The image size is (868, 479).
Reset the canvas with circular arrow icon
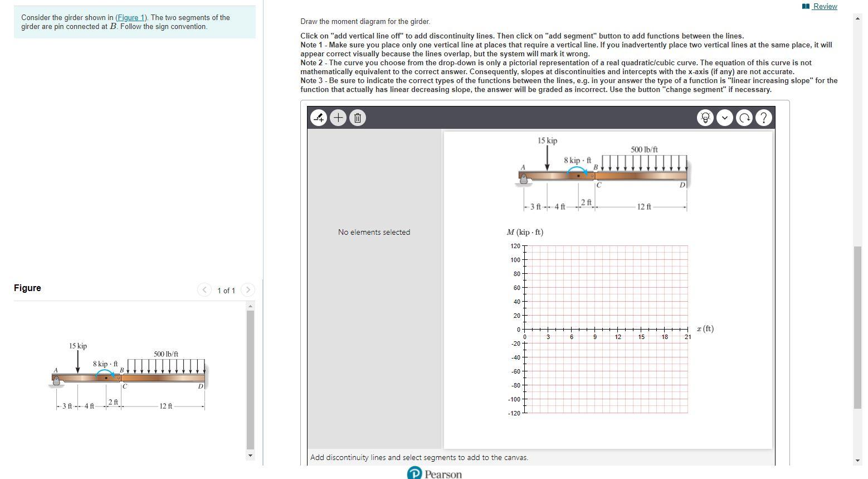coord(744,118)
